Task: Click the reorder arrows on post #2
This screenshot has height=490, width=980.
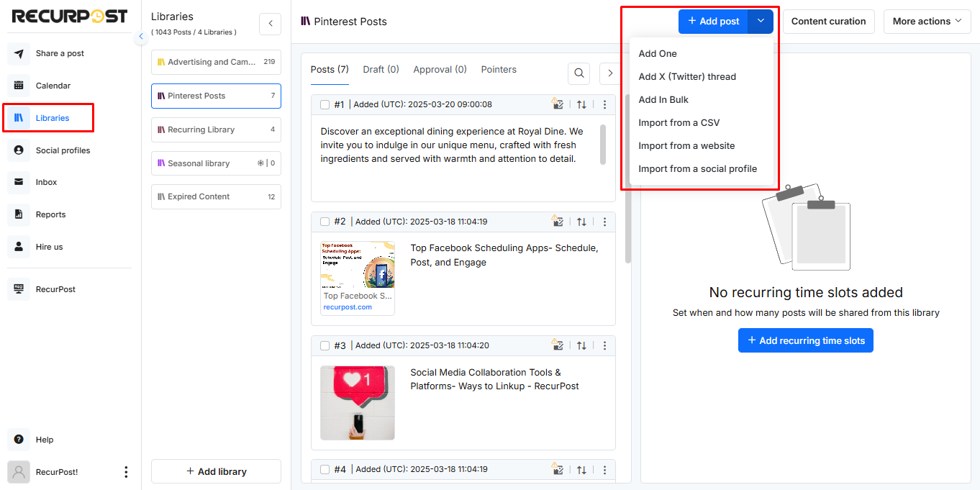Action: point(581,222)
